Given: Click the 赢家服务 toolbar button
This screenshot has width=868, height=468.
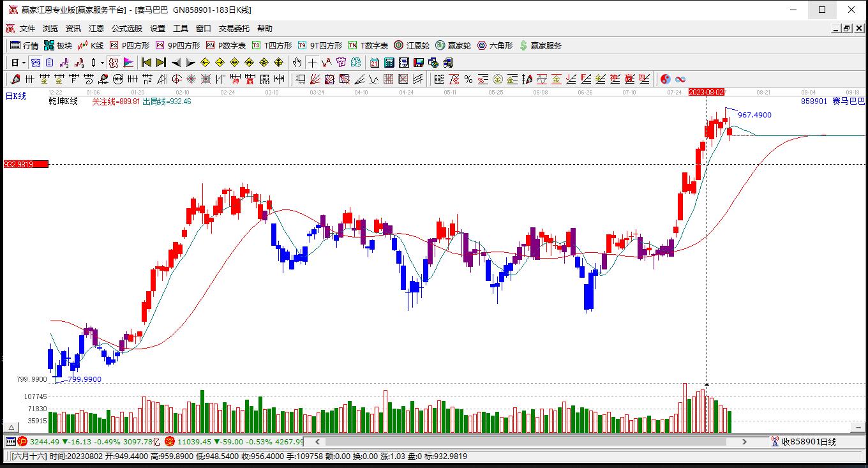Looking at the screenshot, I should point(540,45).
